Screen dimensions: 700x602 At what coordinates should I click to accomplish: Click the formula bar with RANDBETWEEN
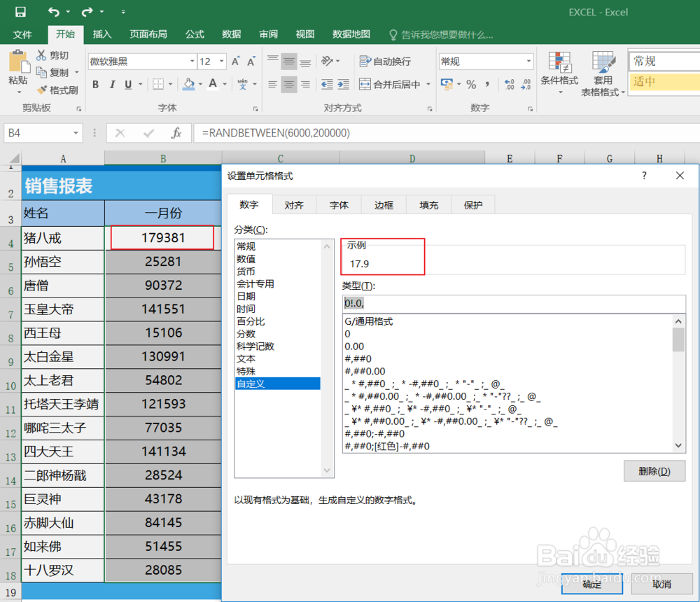point(447,133)
